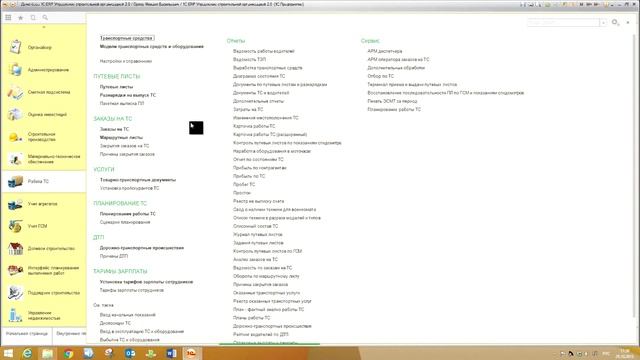Open Отбор по ТС service
Screen dimensions: 640x360
click(x=380, y=76)
